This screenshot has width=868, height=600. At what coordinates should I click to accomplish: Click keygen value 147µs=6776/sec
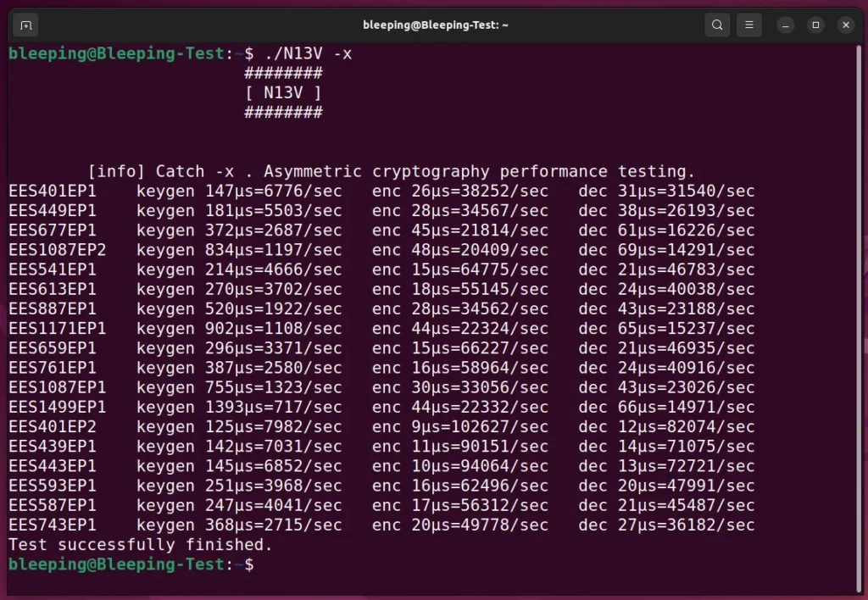274,191
